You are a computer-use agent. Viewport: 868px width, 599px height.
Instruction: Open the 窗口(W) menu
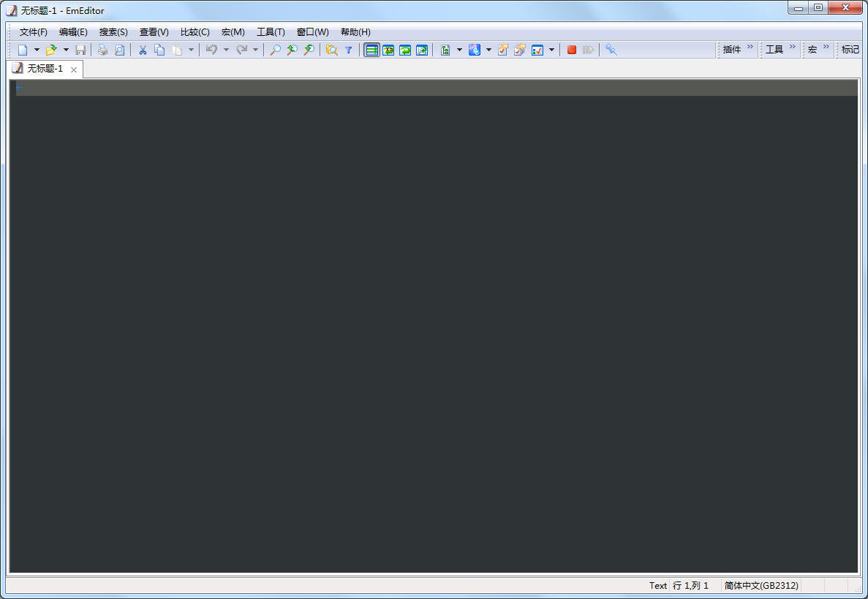[313, 32]
